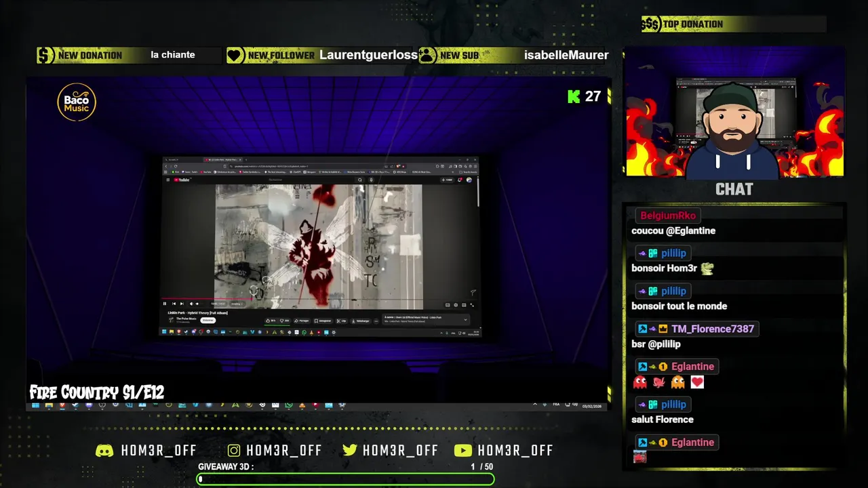Toggle subtitles in the YouTube player
The height and width of the screenshot is (488, 868).
(x=448, y=305)
